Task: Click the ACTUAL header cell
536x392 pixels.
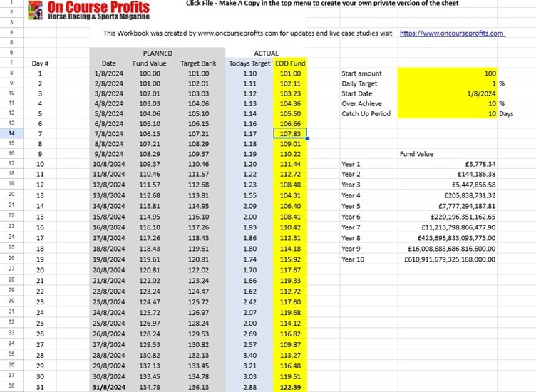Action: tap(266, 53)
